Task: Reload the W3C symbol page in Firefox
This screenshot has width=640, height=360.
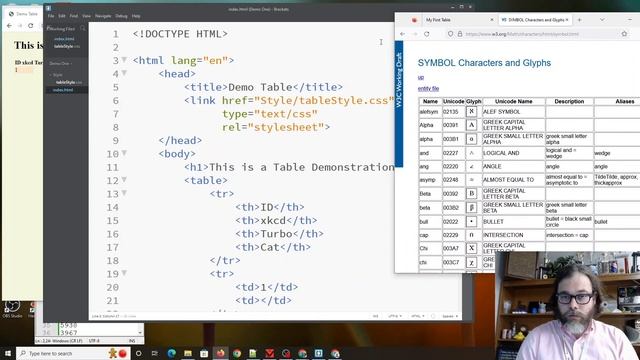Action: [x=427, y=34]
